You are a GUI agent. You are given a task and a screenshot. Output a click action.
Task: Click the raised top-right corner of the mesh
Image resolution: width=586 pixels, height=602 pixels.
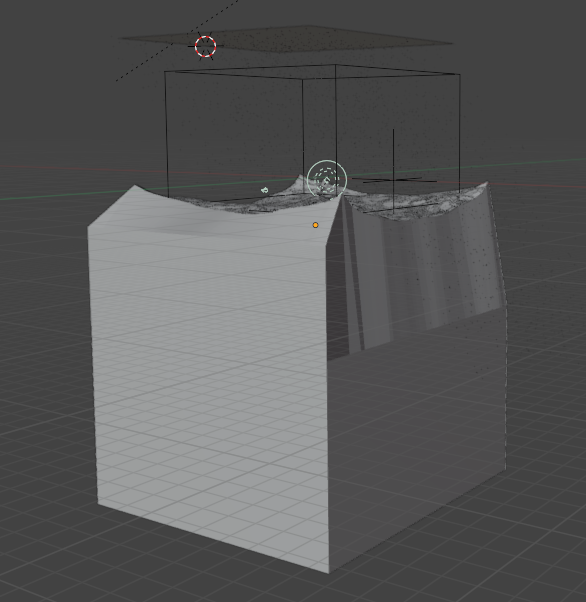pos(487,184)
